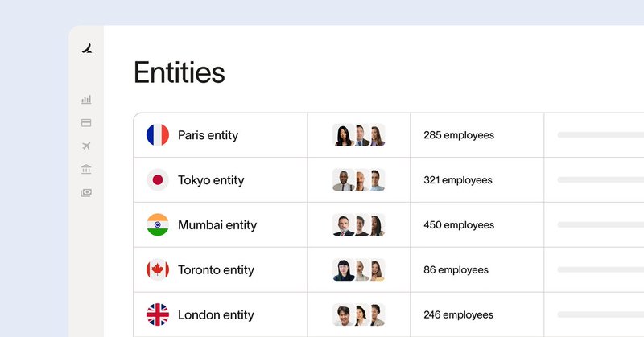Click the Japan flag icon
Viewport: 644px width, 337px height.
[x=158, y=180]
